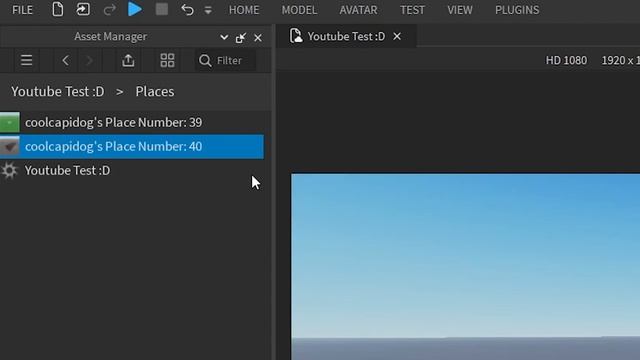Viewport: 640px width, 360px height.
Task: Click the square Stop button
Action: click(162, 9)
